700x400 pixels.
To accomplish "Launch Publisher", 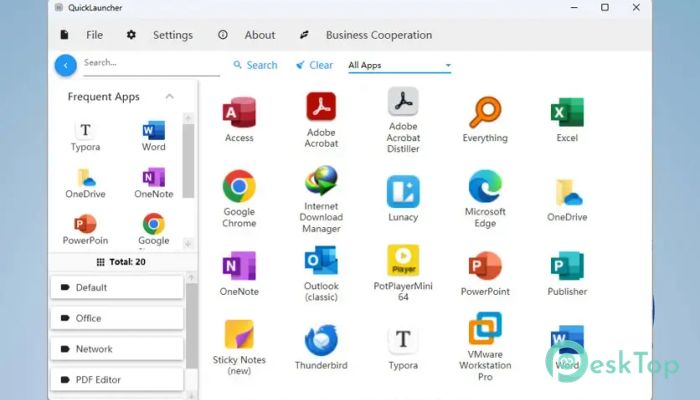I will [567, 273].
